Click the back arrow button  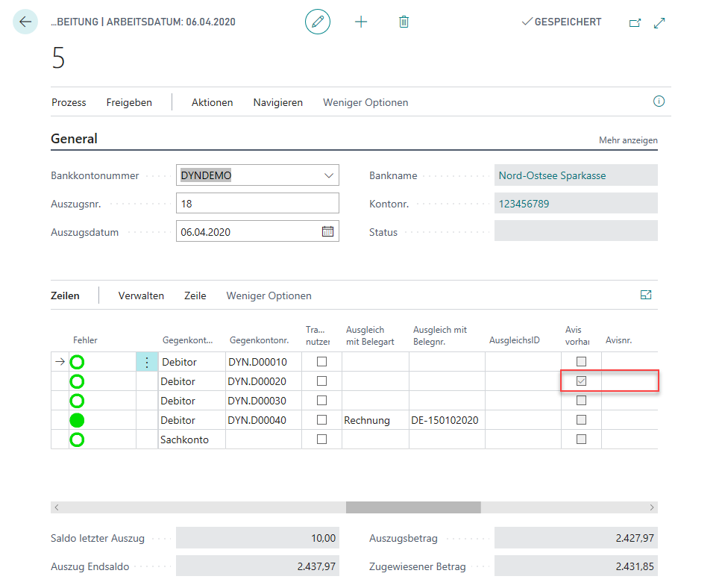[25, 22]
